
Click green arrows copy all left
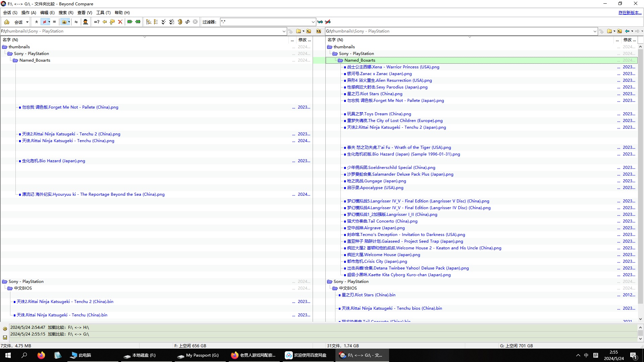(x=138, y=22)
